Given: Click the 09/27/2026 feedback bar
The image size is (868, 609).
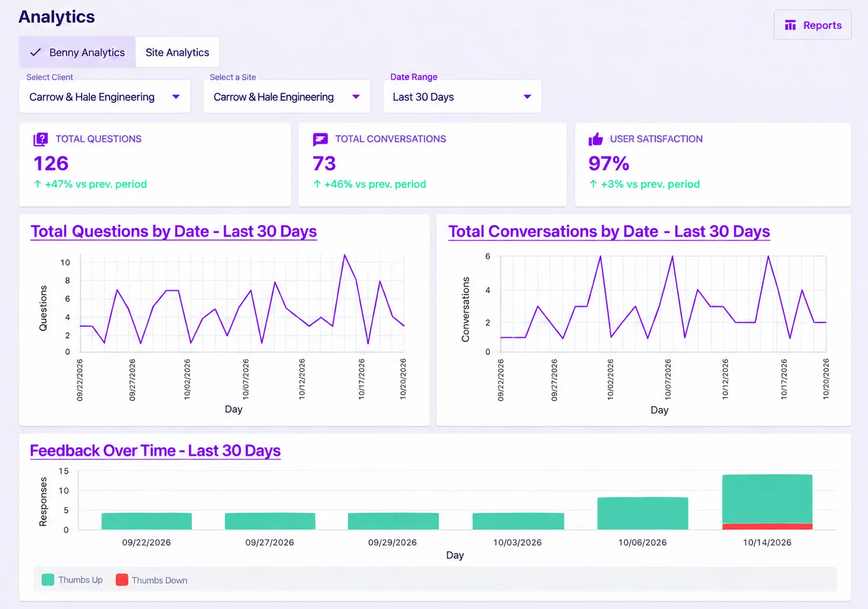Looking at the screenshot, I should point(270,521).
